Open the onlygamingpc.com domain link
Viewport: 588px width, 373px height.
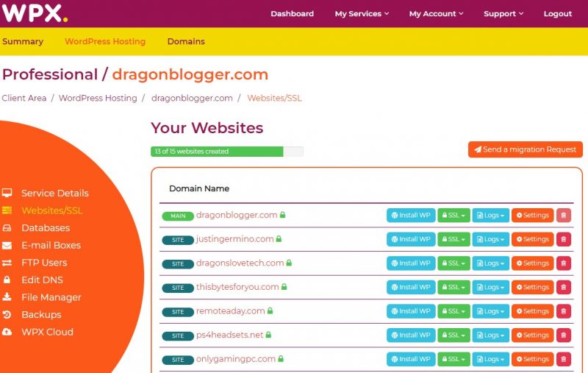(x=235, y=359)
